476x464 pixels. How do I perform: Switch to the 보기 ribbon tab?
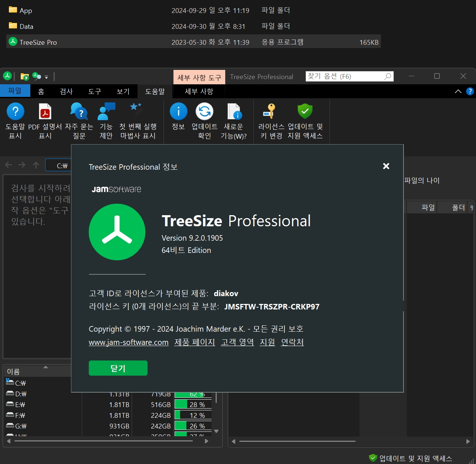[123, 91]
